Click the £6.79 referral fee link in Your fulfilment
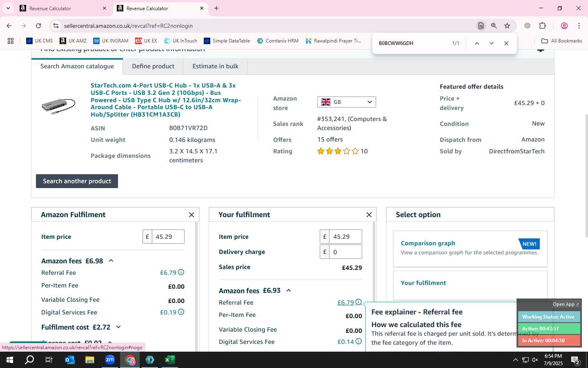 point(345,303)
